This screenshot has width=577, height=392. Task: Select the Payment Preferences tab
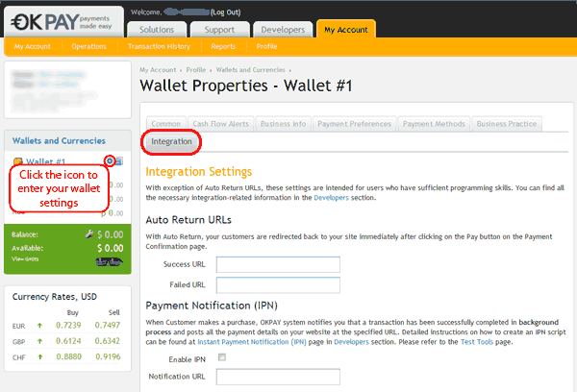point(356,124)
